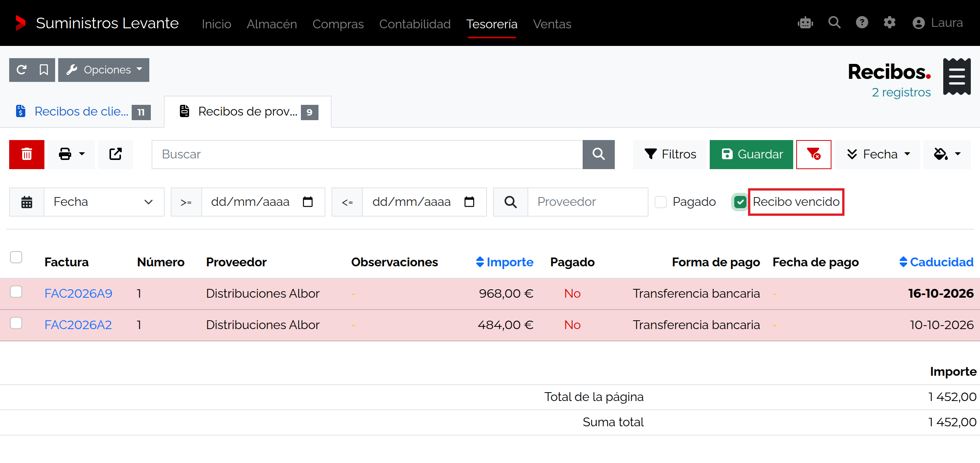Open the Fecha date-type select box

104,202
